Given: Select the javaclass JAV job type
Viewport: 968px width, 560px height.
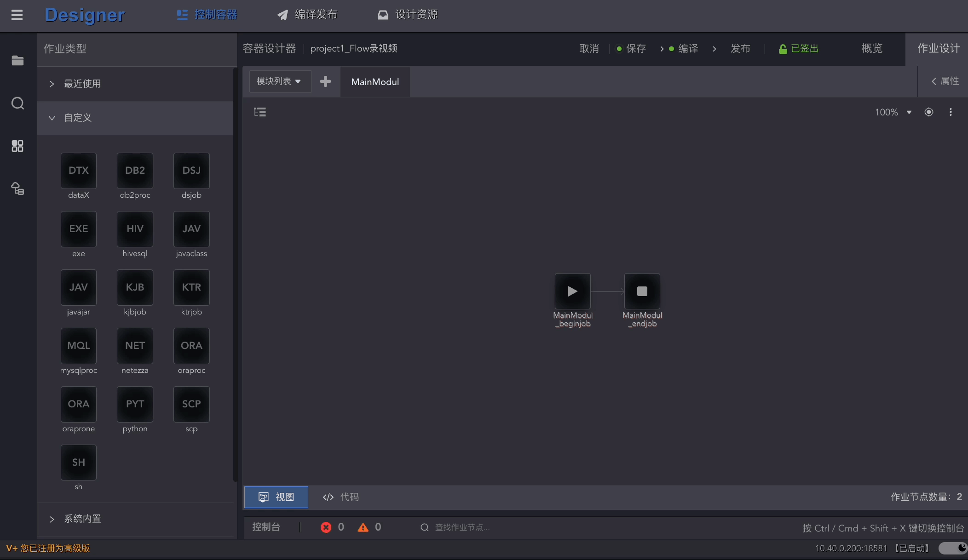Looking at the screenshot, I should [x=191, y=229].
